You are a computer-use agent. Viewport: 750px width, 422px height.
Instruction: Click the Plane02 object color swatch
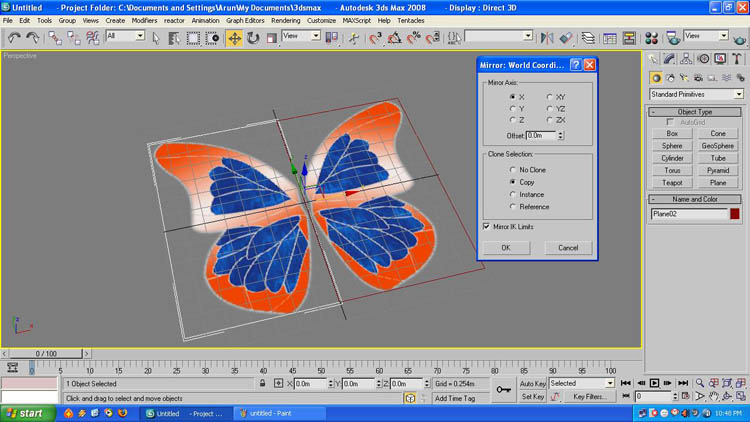tap(735, 213)
